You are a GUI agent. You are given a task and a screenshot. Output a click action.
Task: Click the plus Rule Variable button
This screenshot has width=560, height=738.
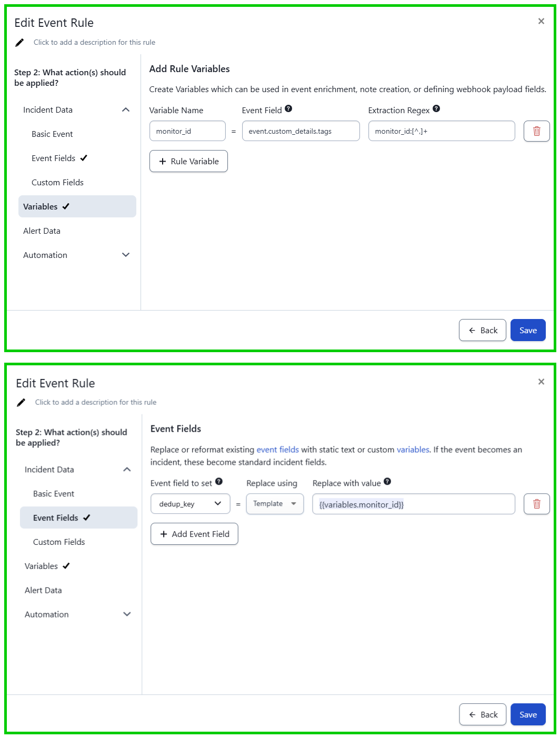pyautogui.click(x=188, y=161)
